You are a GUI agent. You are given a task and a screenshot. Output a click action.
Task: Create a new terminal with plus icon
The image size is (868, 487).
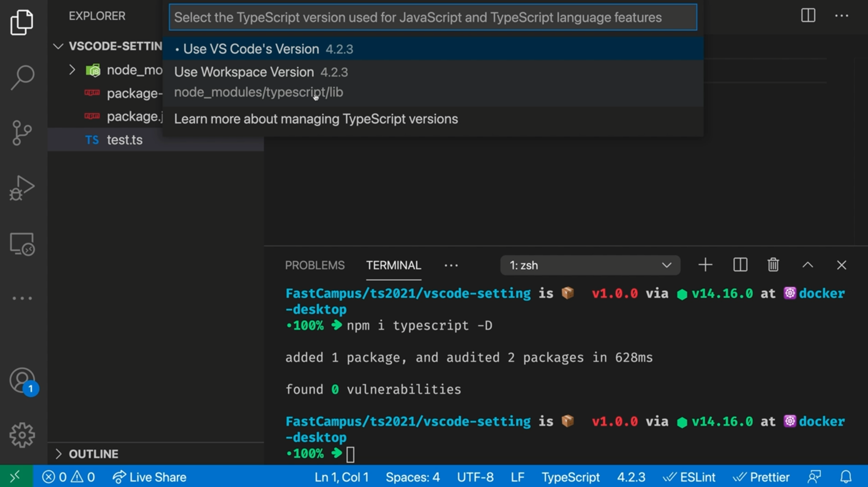tap(705, 265)
